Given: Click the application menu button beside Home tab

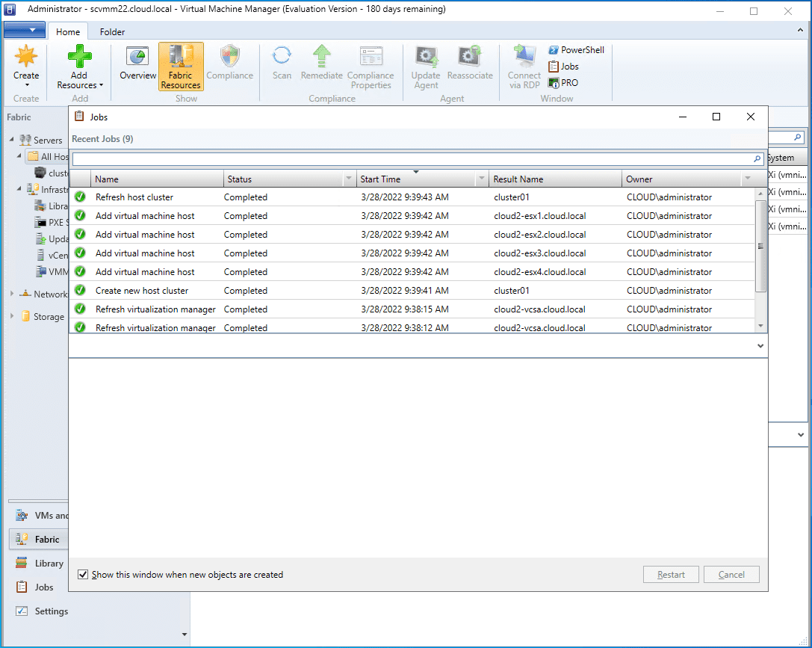Looking at the screenshot, I should 25,30.
